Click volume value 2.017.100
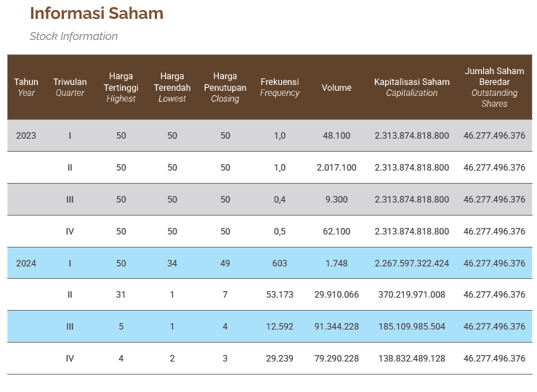This screenshot has width=537, height=392. 336,167
